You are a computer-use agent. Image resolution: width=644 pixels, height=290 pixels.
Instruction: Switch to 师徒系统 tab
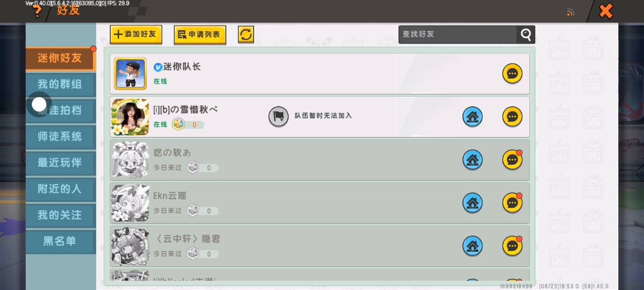coord(60,136)
